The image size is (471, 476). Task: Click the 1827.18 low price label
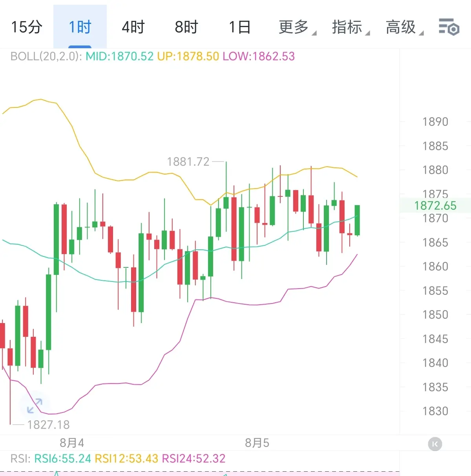[x=48, y=425]
